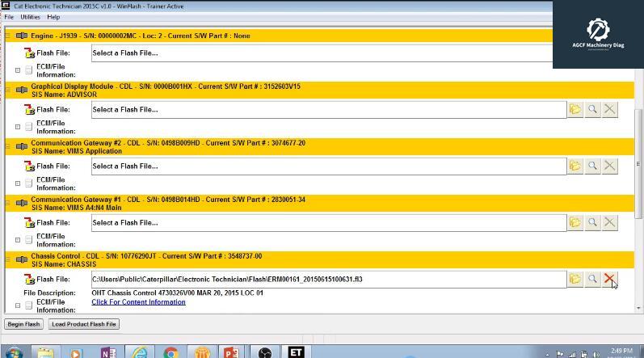Open the Help menu
The image size is (644, 358).
(53, 17)
